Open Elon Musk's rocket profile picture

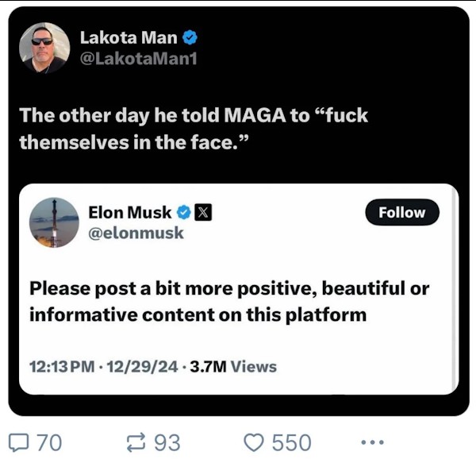coord(54,222)
